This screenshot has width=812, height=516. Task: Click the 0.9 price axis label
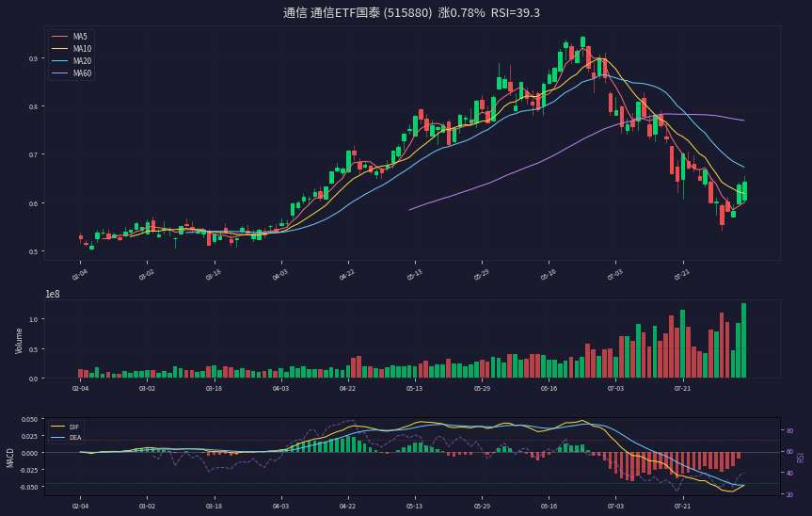[33, 59]
